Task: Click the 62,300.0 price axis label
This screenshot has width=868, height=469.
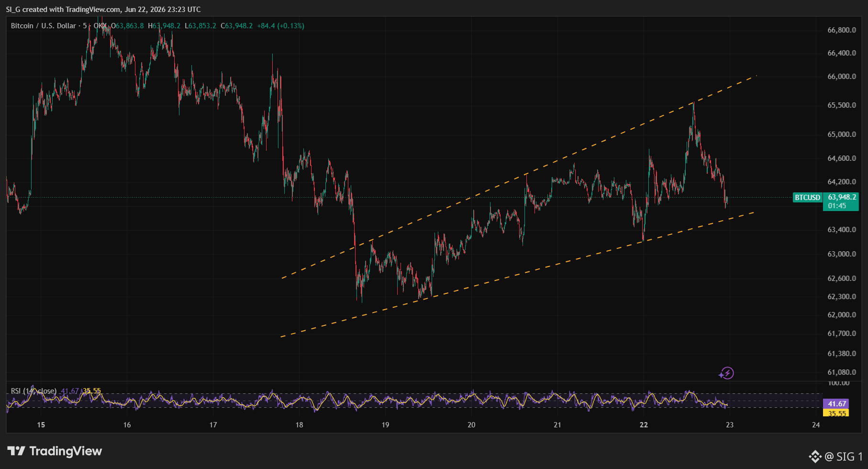Action: pos(842,297)
